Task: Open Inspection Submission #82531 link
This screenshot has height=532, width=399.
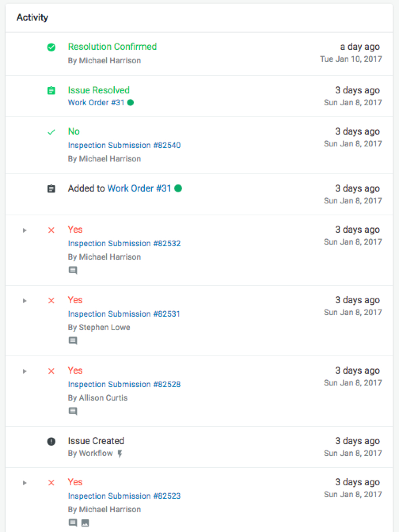Action: (x=124, y=314)
